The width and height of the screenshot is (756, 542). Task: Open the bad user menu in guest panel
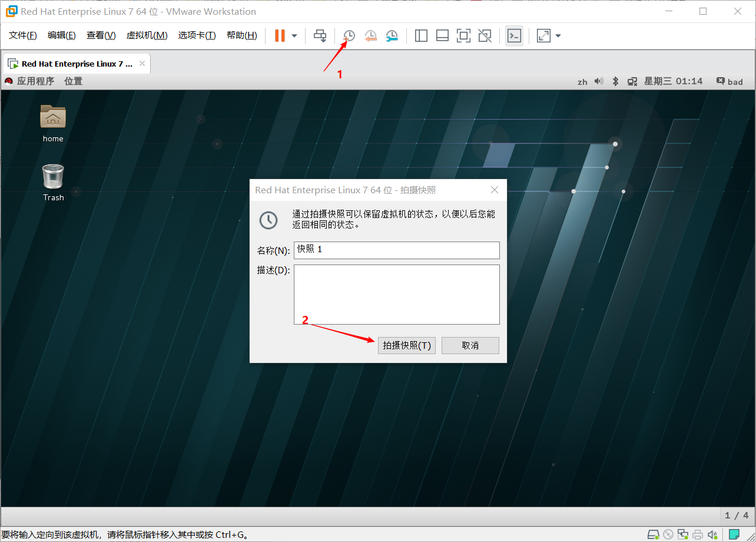tap(730, 81)
